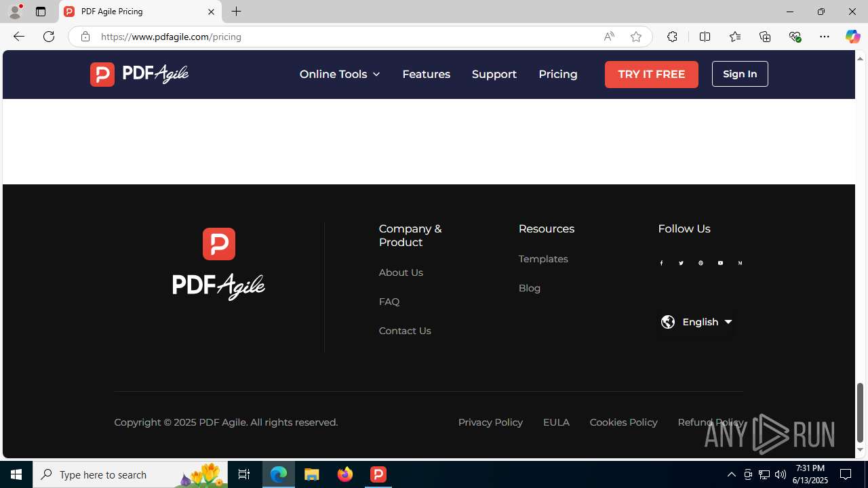Open browser Extensions menu
This screenshot has width=868, height=488.
(672, 37)
